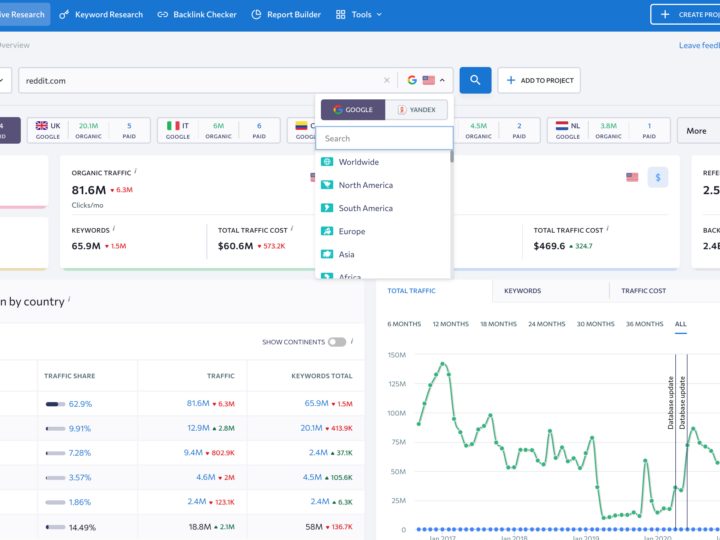
Task: Click the Worldwide globe icon
Action: tap(327, 162)
